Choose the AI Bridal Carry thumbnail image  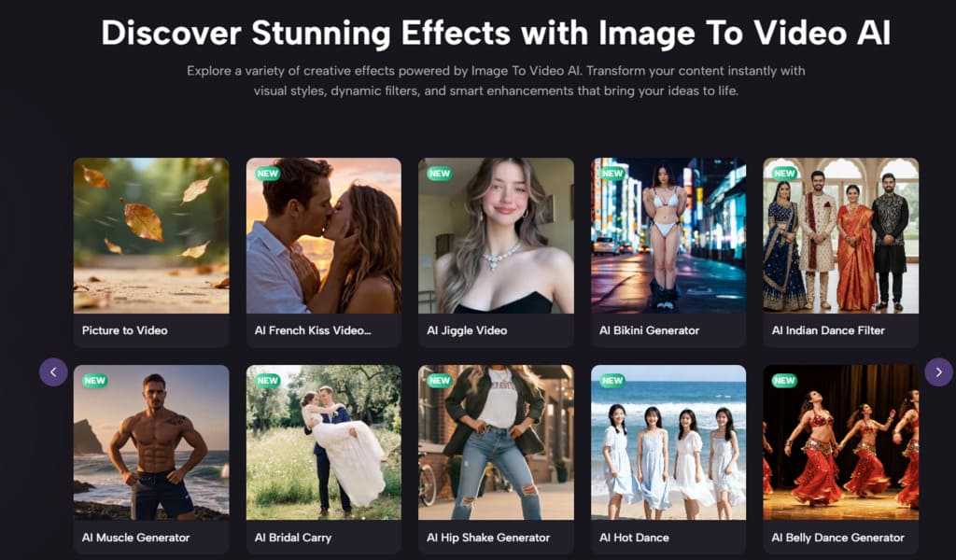(x=323, y=442)
